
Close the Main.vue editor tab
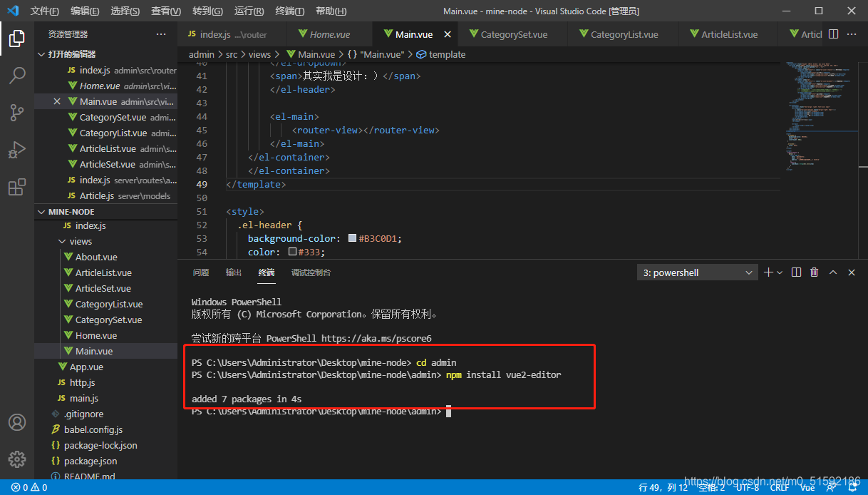448,34
